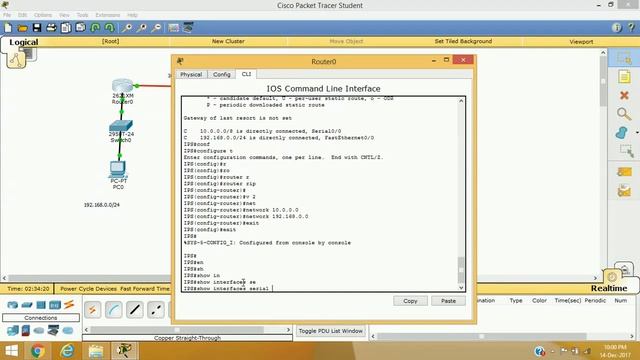This screenshot has width=640, height=360.
Task: Click the Paste button below the CLI
Action: (448, 301)
